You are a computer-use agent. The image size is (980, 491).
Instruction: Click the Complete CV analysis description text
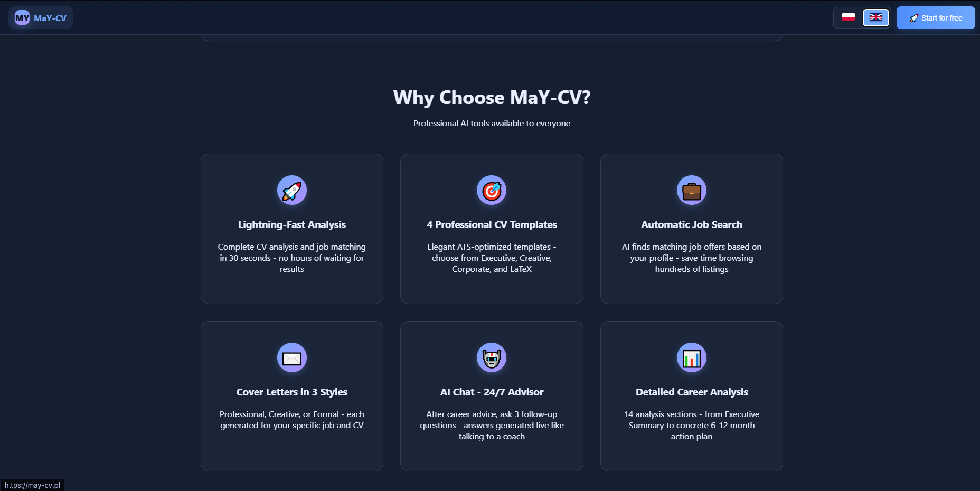pos(292,258)
